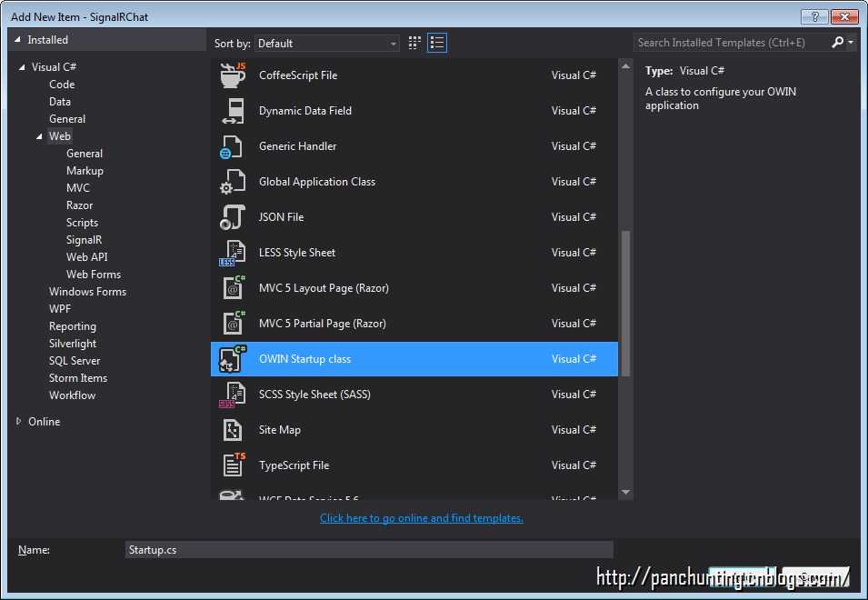Click the Search Installed Templates box
Viewport: 868px width, 600px height.
[731, 43]
